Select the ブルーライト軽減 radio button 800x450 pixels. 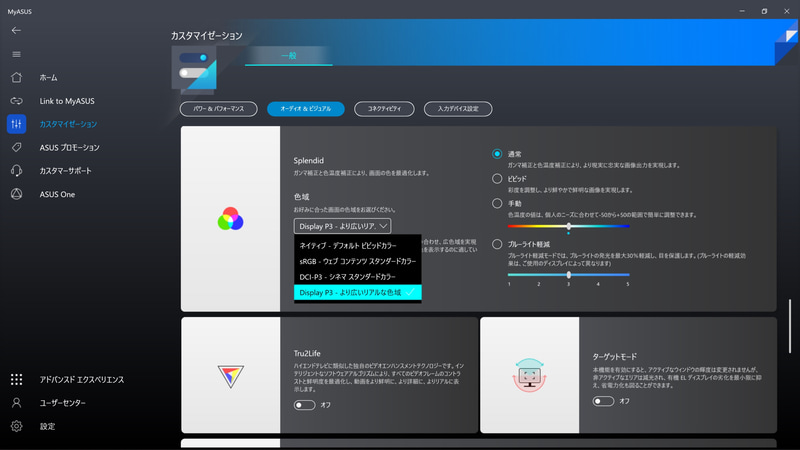(x=497, y=244)
